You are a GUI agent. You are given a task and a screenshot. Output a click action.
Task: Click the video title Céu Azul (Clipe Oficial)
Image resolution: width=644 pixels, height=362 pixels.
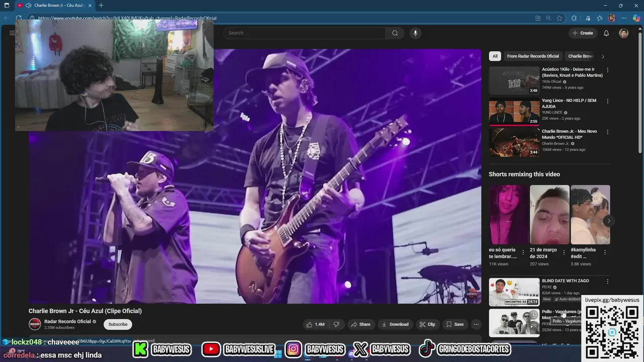point(85,311)
